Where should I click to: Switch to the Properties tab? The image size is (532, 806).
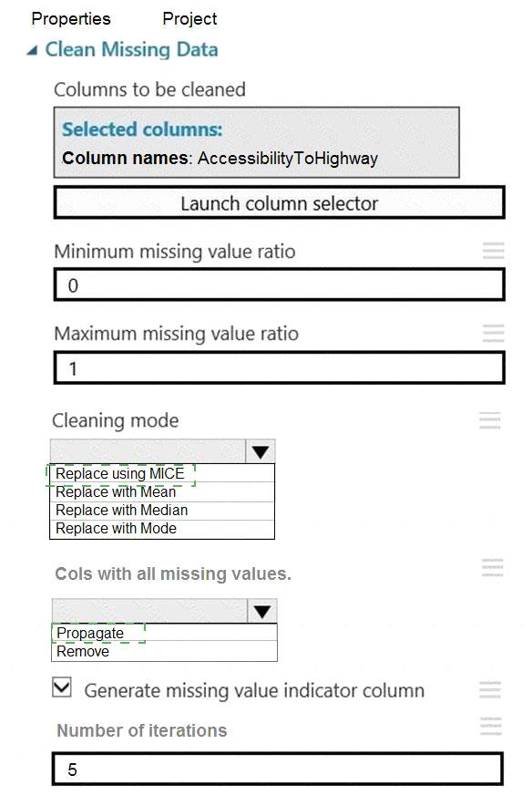click(71, 18)
